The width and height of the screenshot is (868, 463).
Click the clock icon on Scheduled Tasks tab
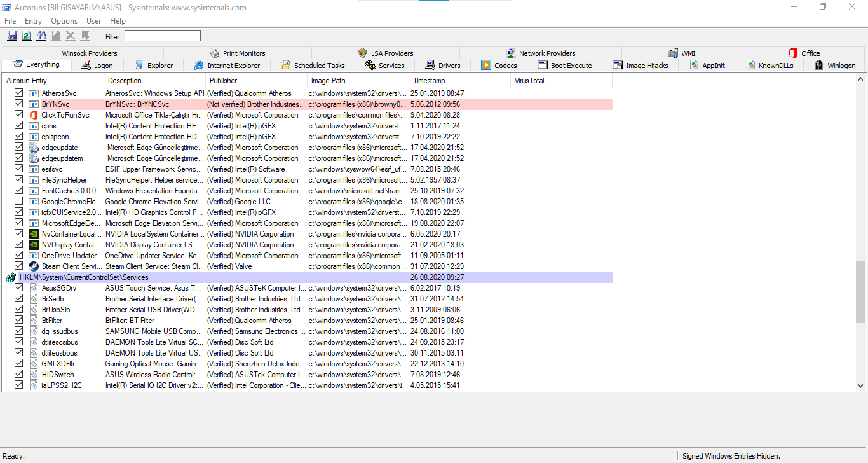(x=286, y=65)
